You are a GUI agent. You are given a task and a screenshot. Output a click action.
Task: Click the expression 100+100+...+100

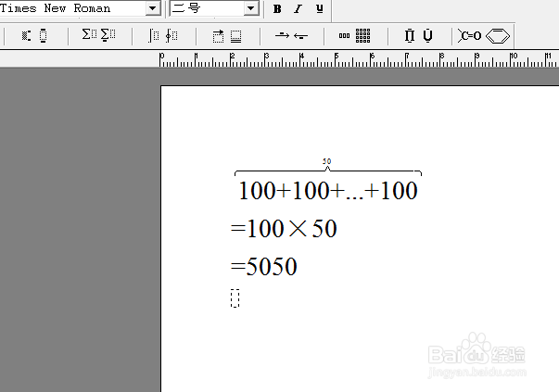328,191
